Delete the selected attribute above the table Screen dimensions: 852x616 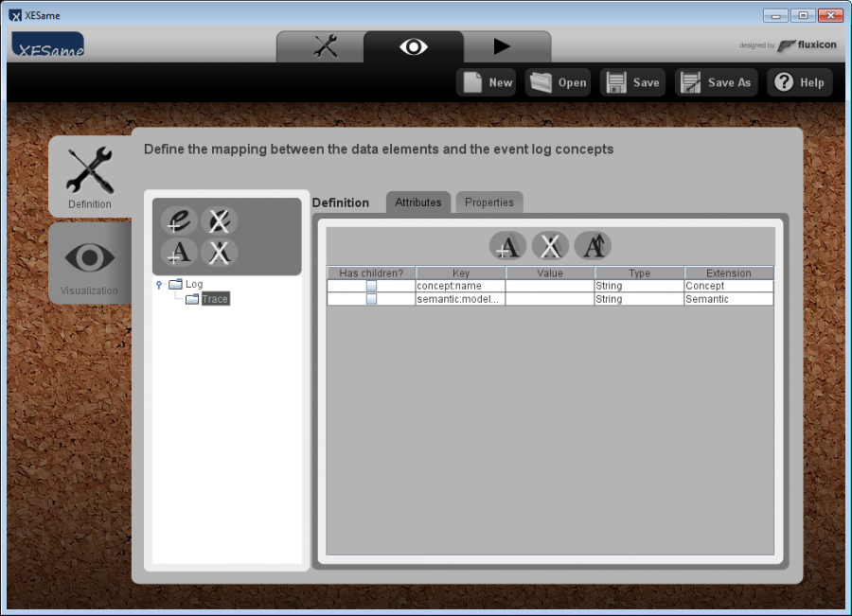[x=550, y=246]
